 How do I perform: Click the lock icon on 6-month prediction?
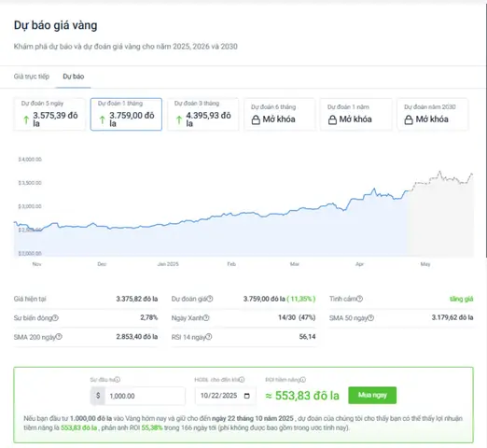(x=256, y=119)
